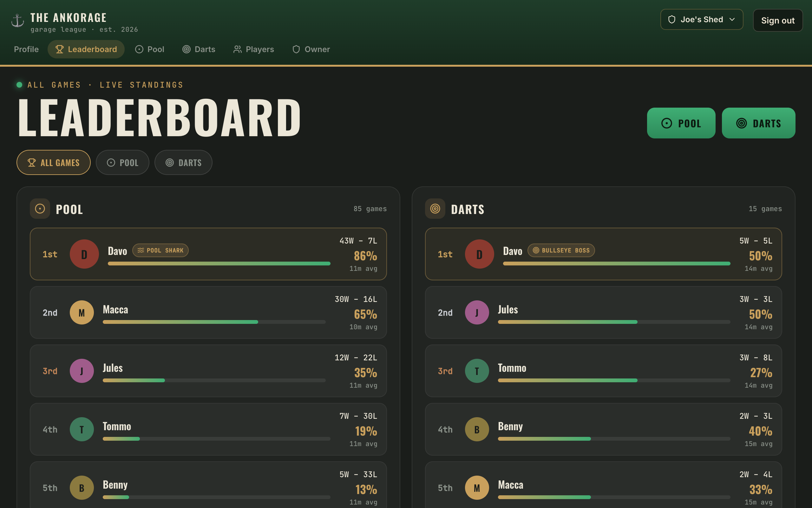Viewport: 812px width, 508px height.
Task: Open the Joe's Shed venue dropdown
Action: click(702, 19)
